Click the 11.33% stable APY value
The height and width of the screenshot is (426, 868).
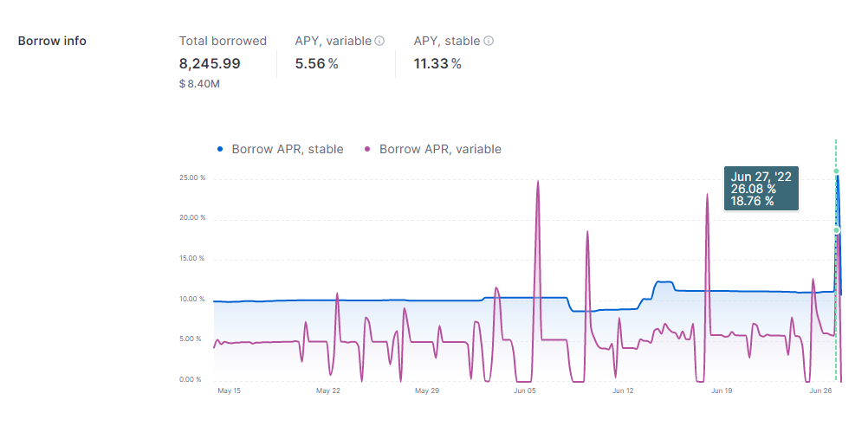[437, 63]
